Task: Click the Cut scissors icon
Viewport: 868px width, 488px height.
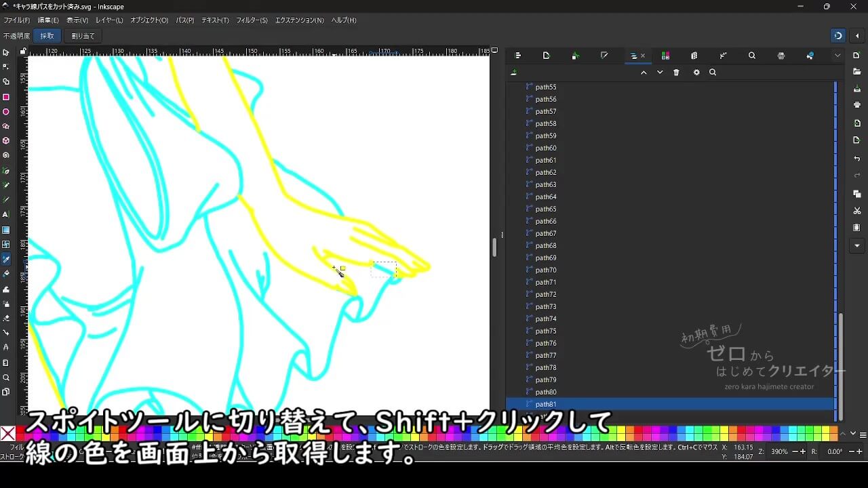Action: (857, 211)
